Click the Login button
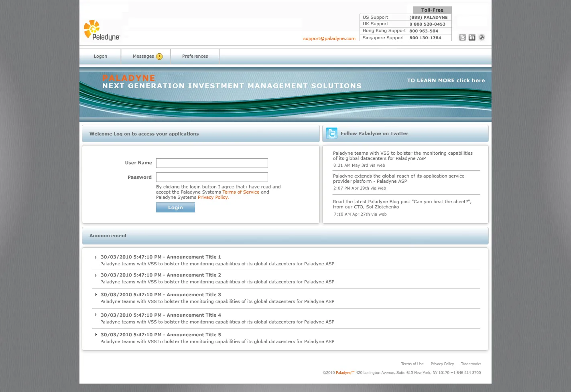This screenshot has width=571, height=392. [175, 207]
